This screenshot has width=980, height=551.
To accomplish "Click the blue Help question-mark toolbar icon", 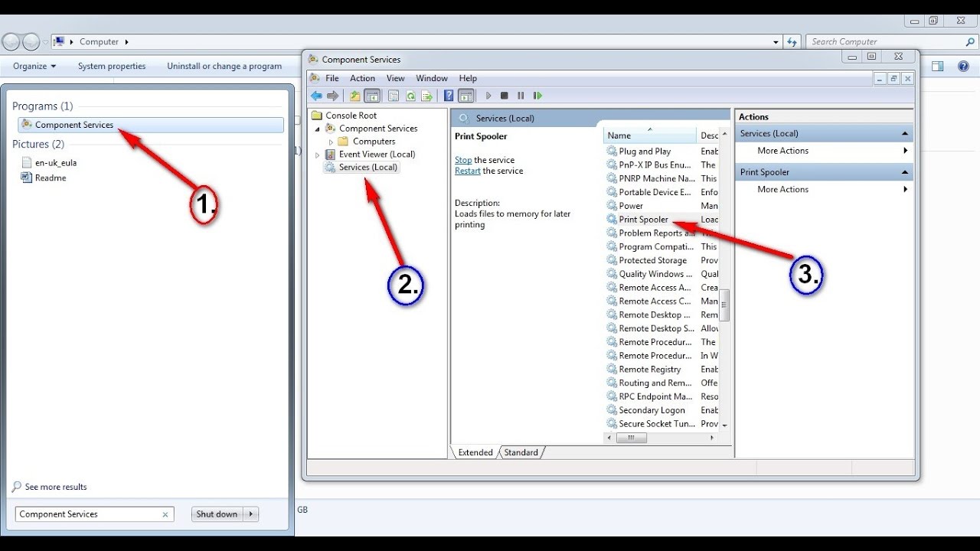I will click(x=449, y=96).
